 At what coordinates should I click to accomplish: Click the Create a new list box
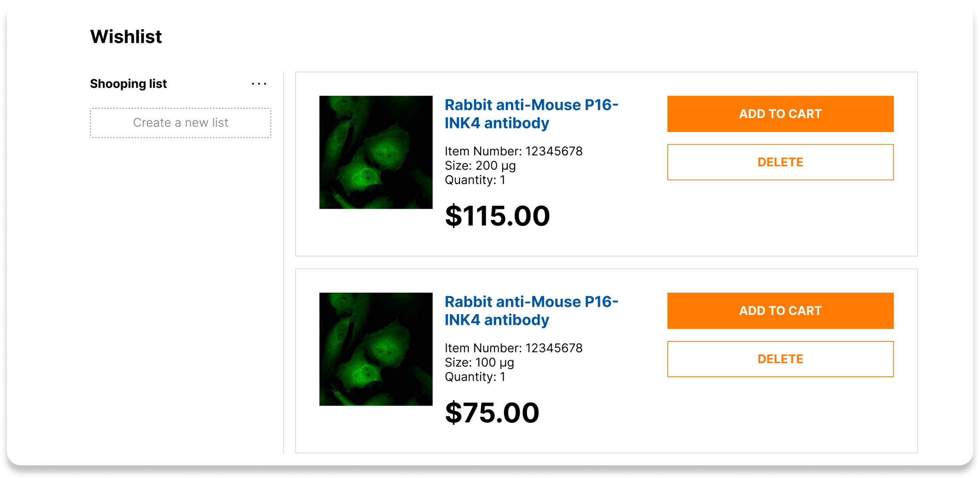(x=180, y=123)
